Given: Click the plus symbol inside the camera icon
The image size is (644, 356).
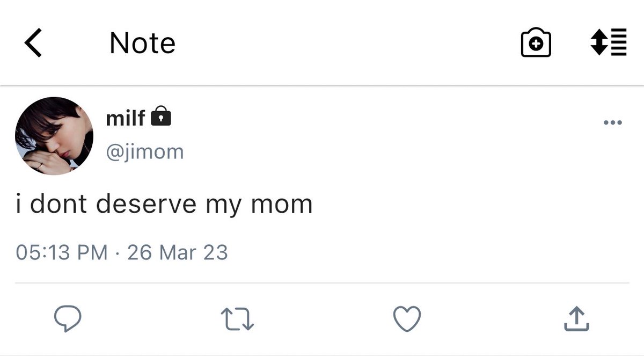Looking at the screenshot, I should [536, 46].
